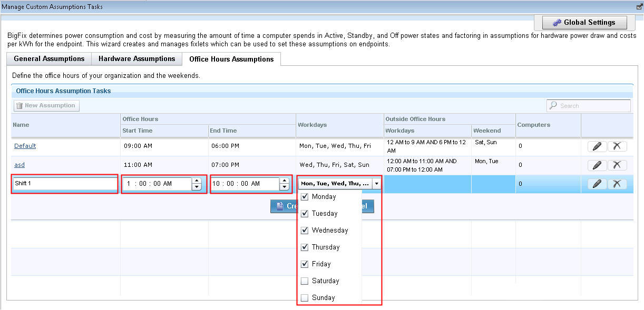This screenshot has height=310, width=644.
Task: Delete the asd assumption with X icon
Action: coord(617,165)
